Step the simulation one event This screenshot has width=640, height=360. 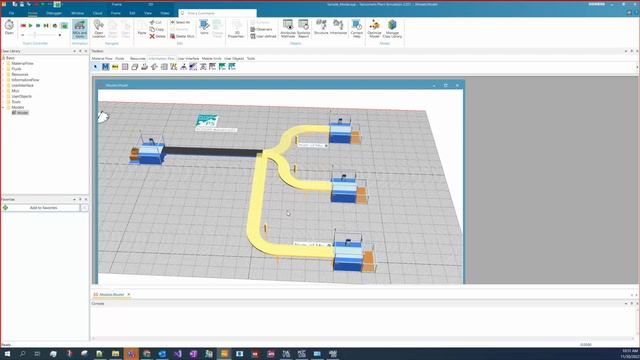pos(46,26)
